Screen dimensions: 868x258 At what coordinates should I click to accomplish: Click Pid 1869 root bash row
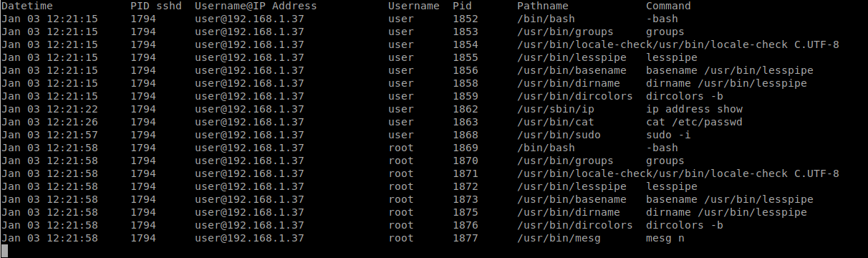466,148
